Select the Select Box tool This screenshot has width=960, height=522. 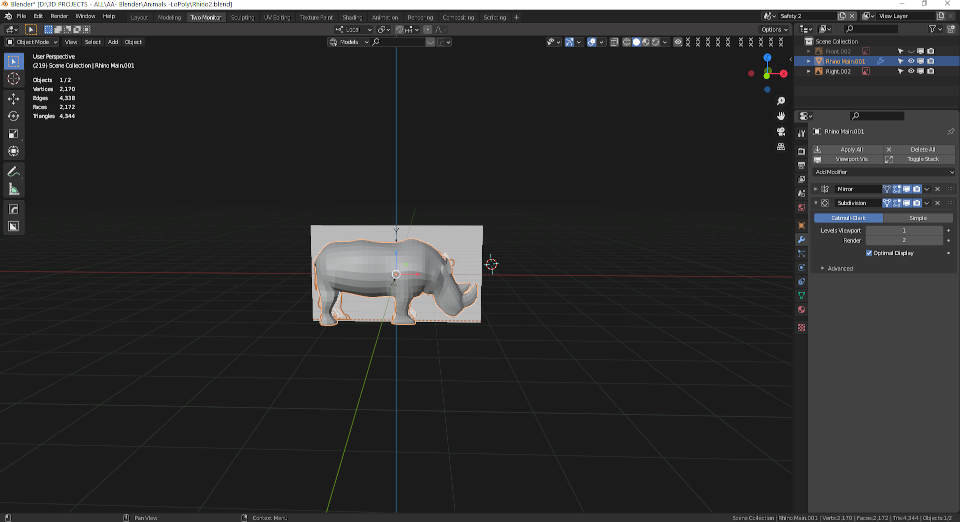pyautogui.click(x=13, y=61)
